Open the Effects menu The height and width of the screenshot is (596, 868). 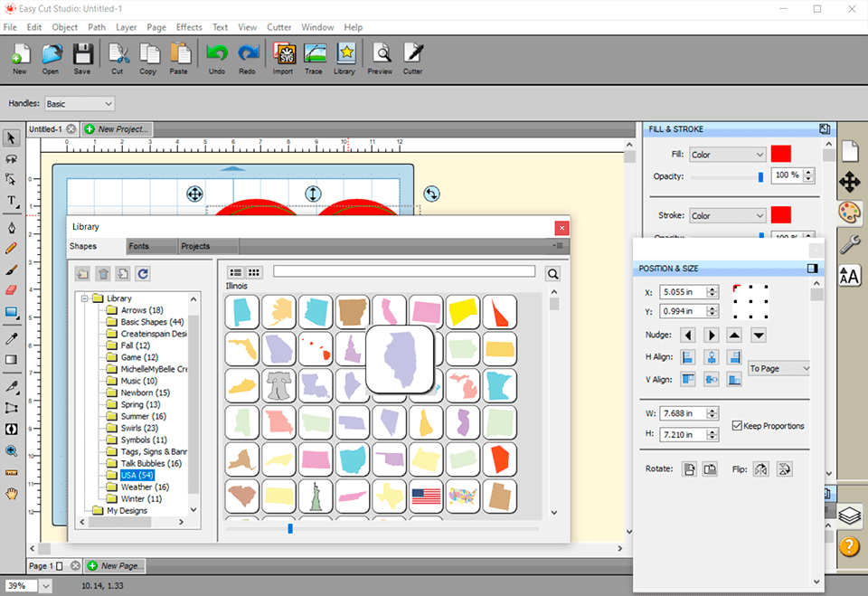[x=188, y=27]
